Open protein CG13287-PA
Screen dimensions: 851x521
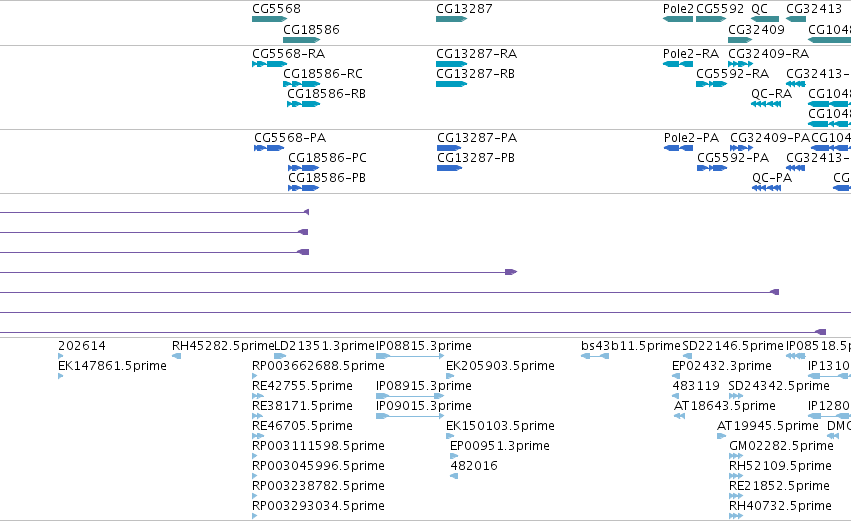tap(477, 138)
